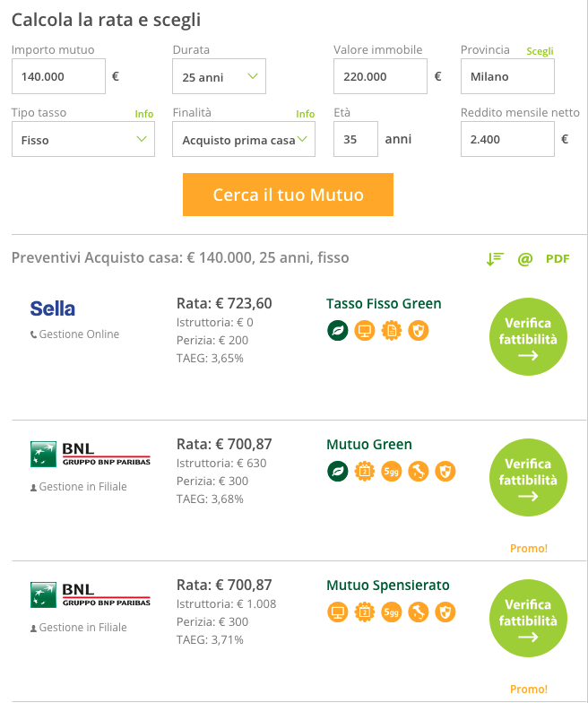
Task: Open the Finalità dropdown, Acquisto prima casa
Action: coord(244,140)
